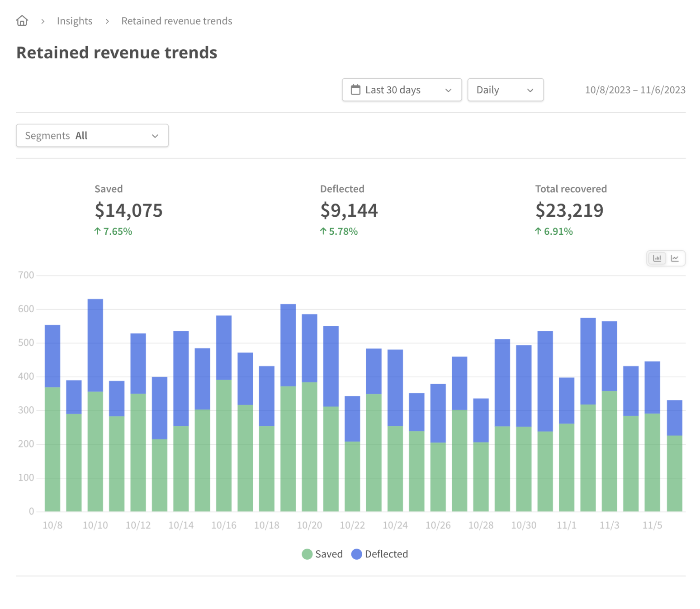Select Retained revenue trends in the breadcrumb
The image size is (700, 609).
coord(176,20)
